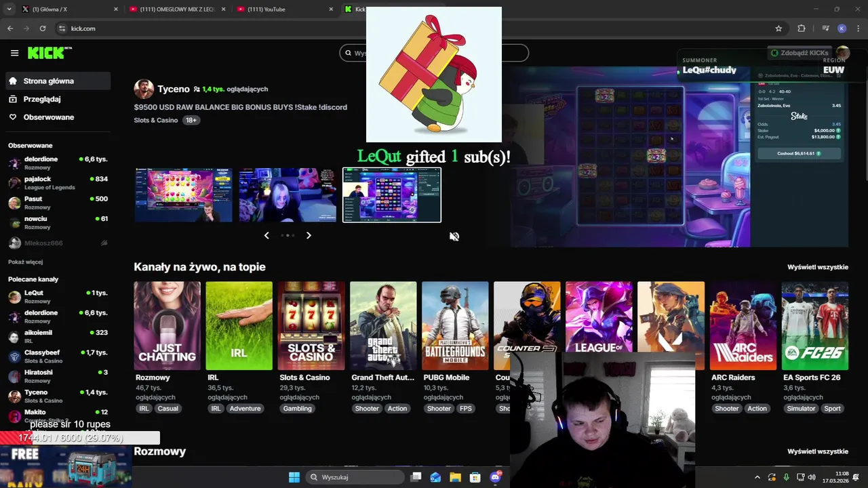Viewport: 868px width, 488px height.
Task: Switch to the (1111) YouTube tab
Action: pyautogui.click(x=283, y=9)
